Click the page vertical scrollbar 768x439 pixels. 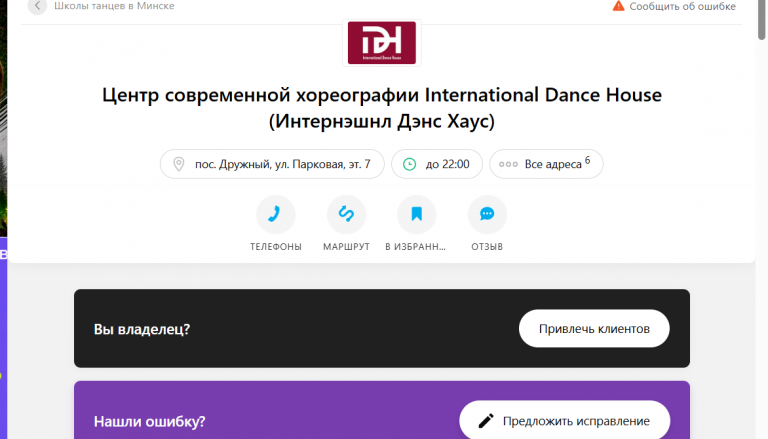point(762,20)
